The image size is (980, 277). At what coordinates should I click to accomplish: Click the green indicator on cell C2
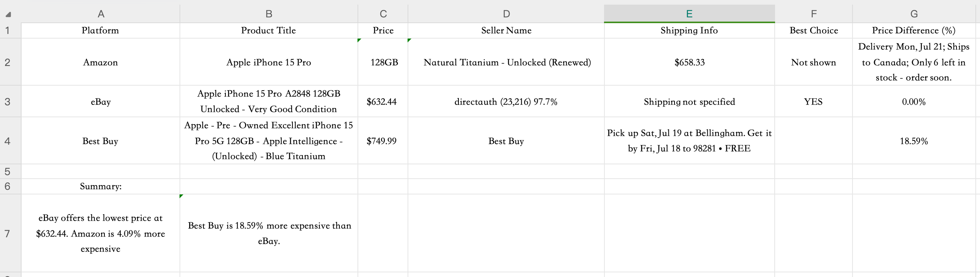coord(359,40)
